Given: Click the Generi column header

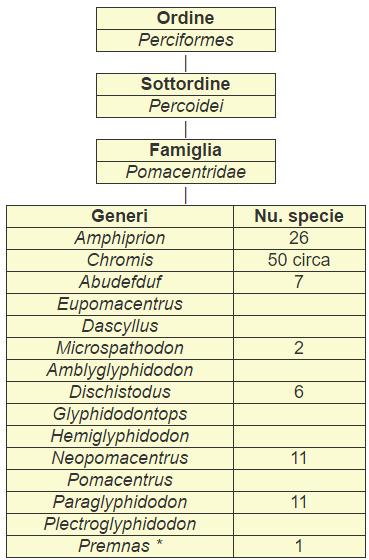Looking at the screenshot, I should click(x=120, y=216).
